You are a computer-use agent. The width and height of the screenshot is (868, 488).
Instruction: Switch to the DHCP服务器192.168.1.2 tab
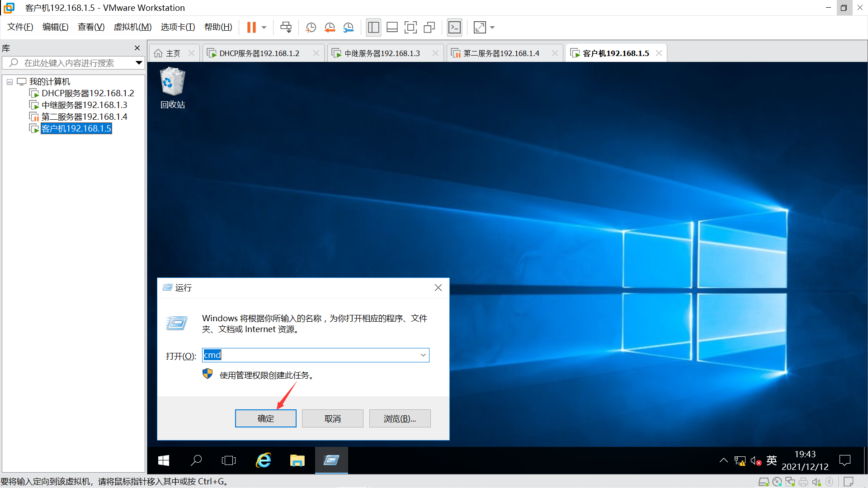click(x=259, y=53)
